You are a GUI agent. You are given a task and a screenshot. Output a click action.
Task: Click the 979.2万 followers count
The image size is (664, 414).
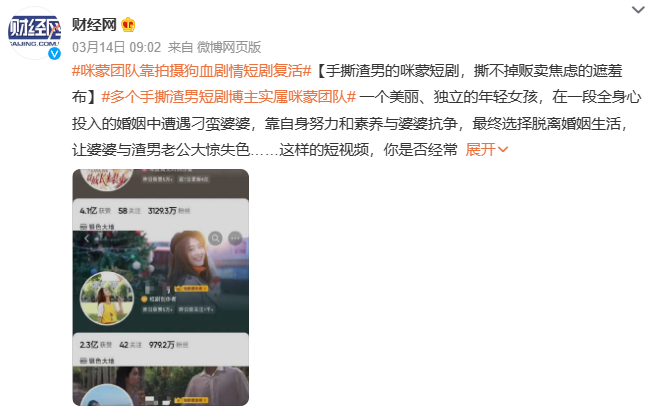coord(161,345)
